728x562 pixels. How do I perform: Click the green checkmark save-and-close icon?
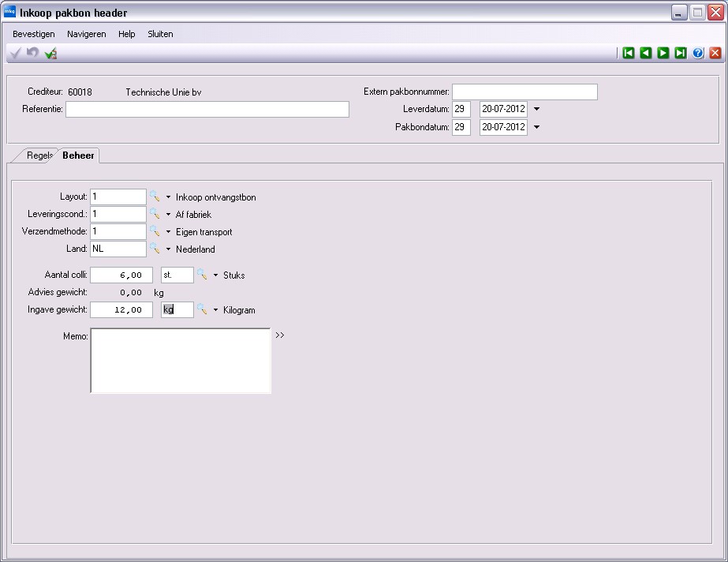coord(50,53)
